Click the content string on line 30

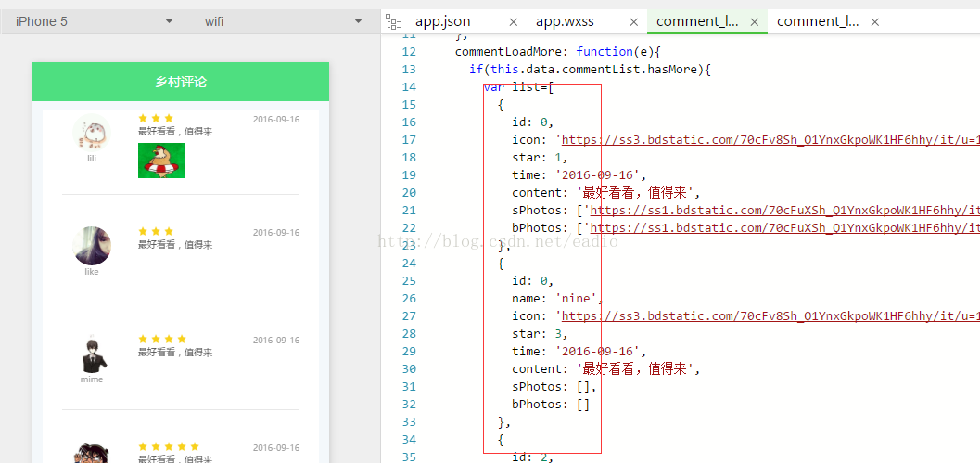634,368
